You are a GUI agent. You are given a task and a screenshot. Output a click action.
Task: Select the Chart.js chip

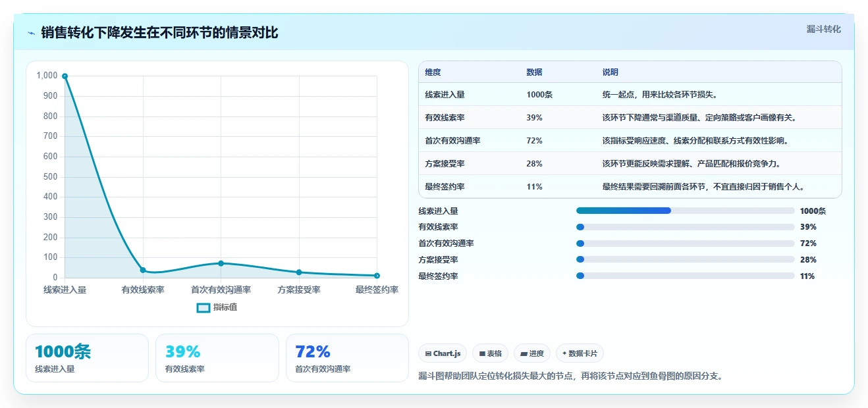(x=443, y=353)
